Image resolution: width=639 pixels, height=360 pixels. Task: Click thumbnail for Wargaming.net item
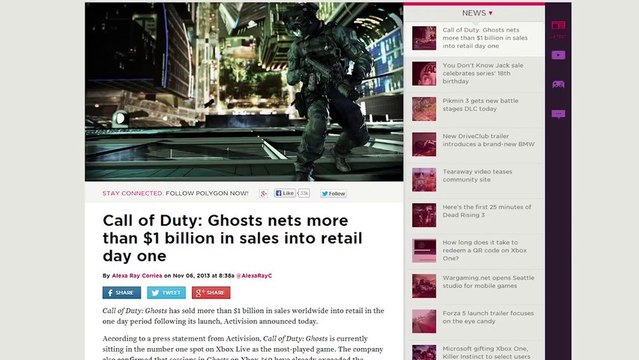click(424, 286)
